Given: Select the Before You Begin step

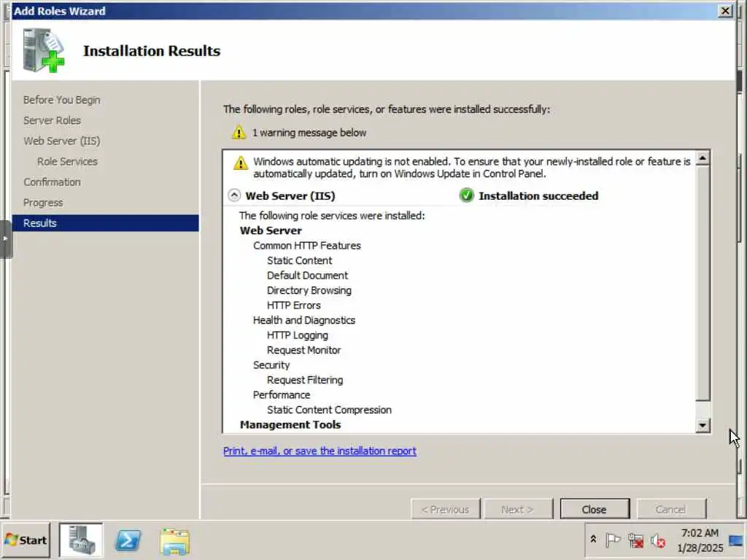Looking at the screenshot, I should (x=61, y=100).
